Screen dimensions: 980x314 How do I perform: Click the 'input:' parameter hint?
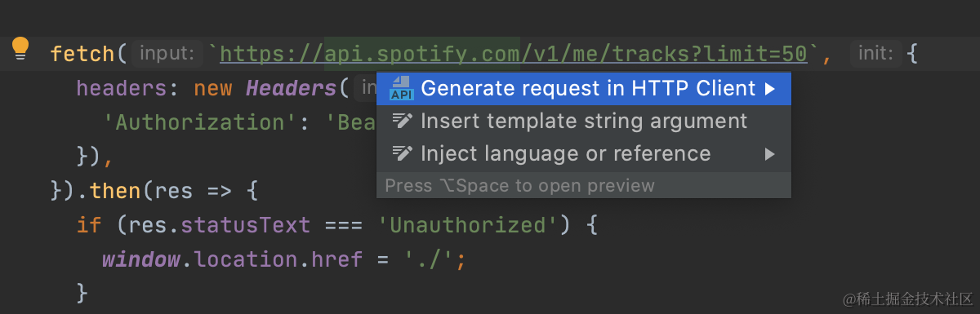pyautogui.click(x=167, y=55)
